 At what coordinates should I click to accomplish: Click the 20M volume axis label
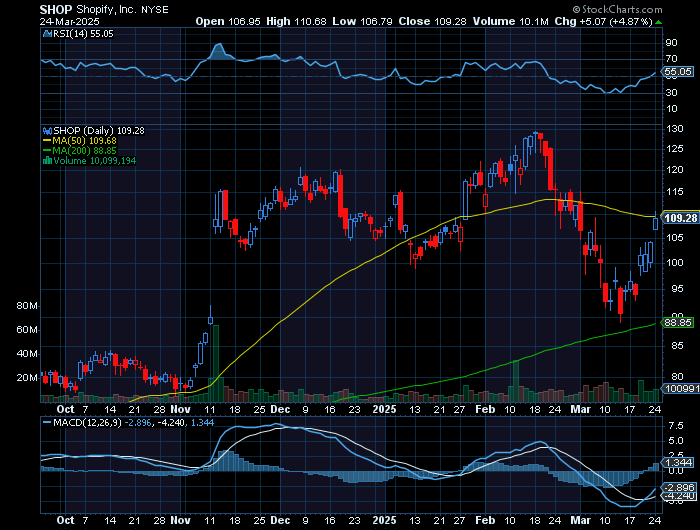click(27, 378)
